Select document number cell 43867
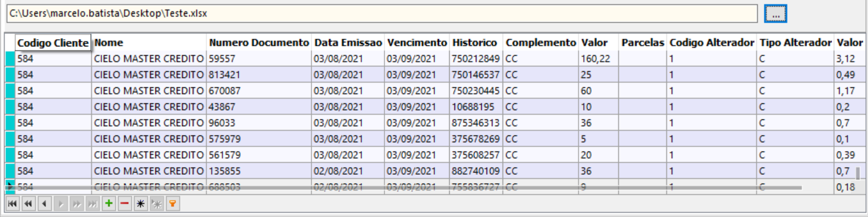 pos(259,107)
